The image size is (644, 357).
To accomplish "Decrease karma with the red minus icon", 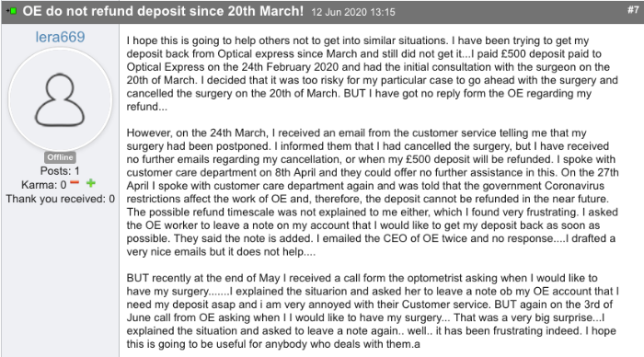I will 75,183.
